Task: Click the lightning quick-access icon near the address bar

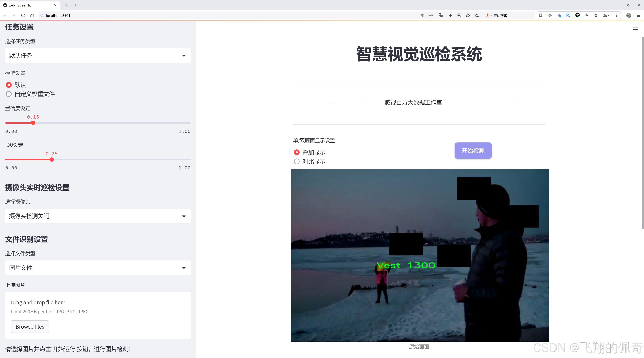Action: 450,15
